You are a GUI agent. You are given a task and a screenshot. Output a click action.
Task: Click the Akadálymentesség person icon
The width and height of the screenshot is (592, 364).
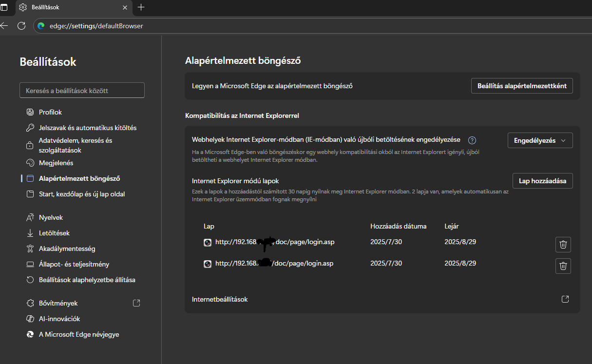coord(30,249)
